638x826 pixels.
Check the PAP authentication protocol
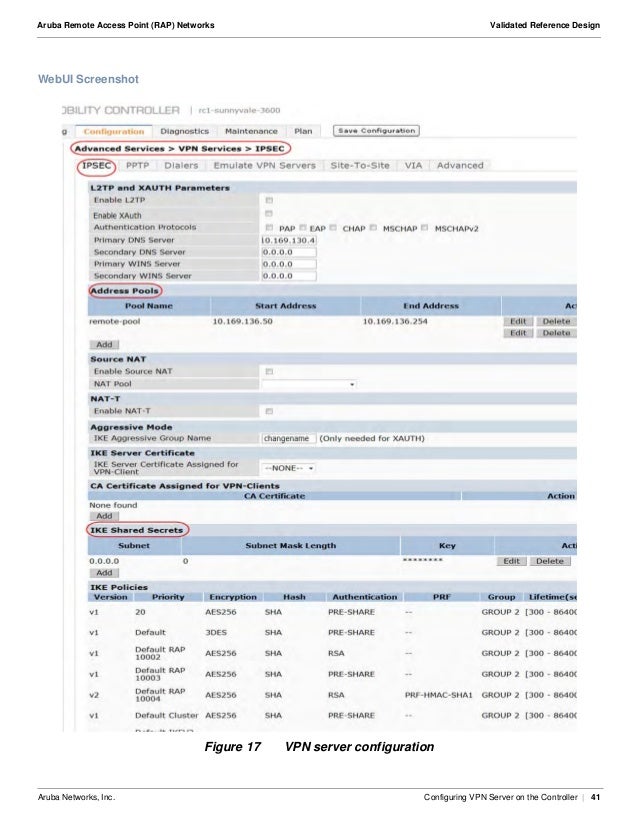click(269, 228)
